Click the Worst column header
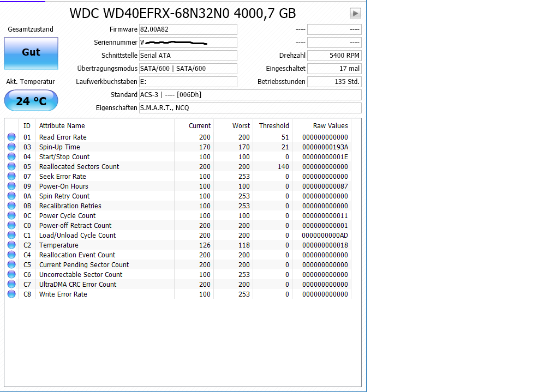Screen dimensions: 550x392 coord(241,126)
